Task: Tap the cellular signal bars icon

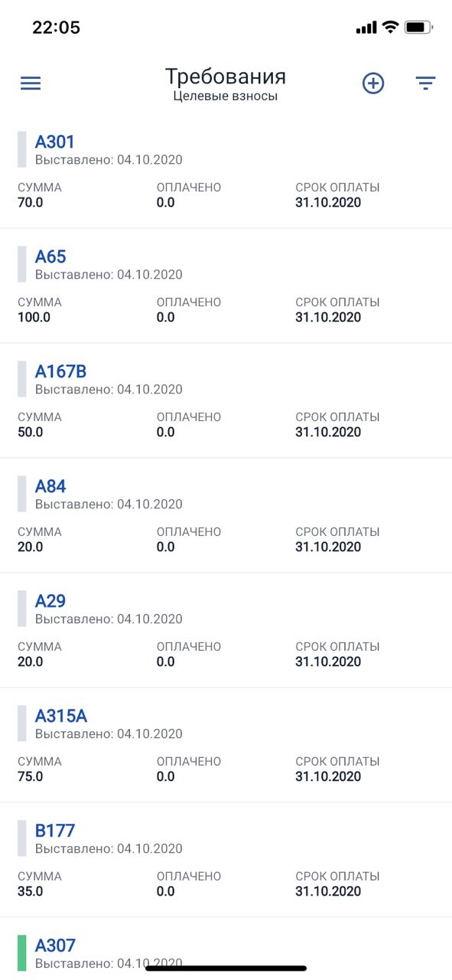Action: click(x=366, y=28)
